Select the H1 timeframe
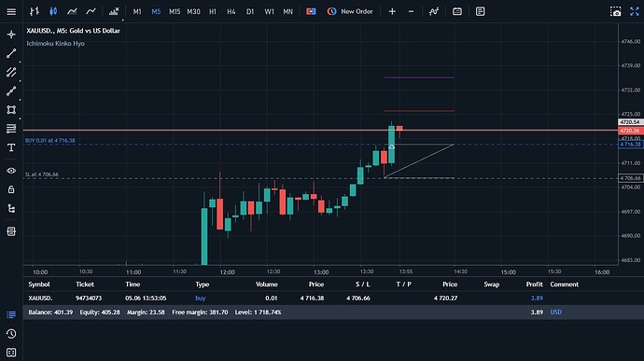 click(x=213, y=11)
